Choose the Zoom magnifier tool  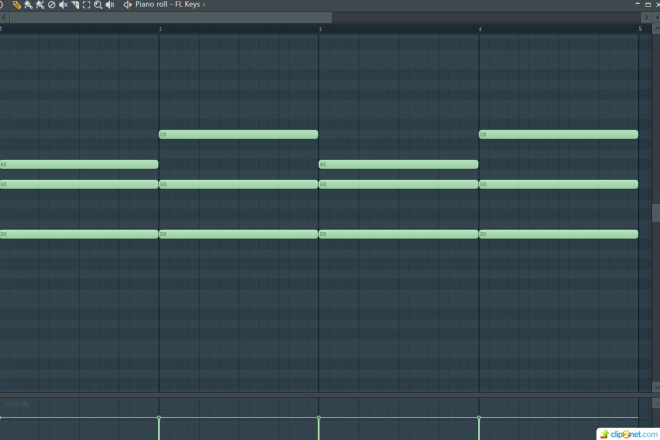pos(98,5)
